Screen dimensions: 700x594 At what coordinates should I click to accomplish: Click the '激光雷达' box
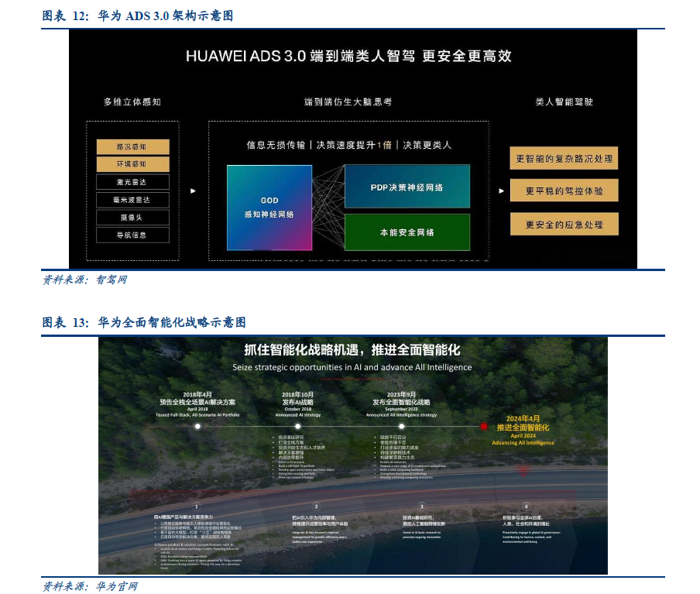tap(132, 182)
